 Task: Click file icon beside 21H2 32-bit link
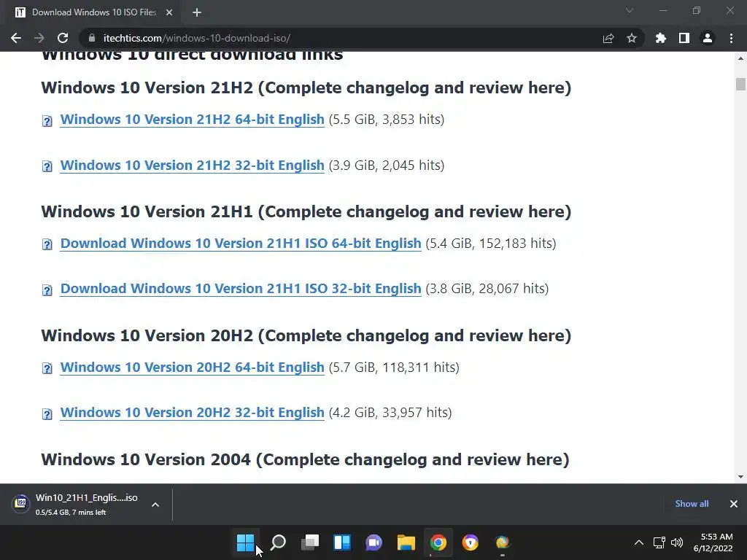(47, 166)
